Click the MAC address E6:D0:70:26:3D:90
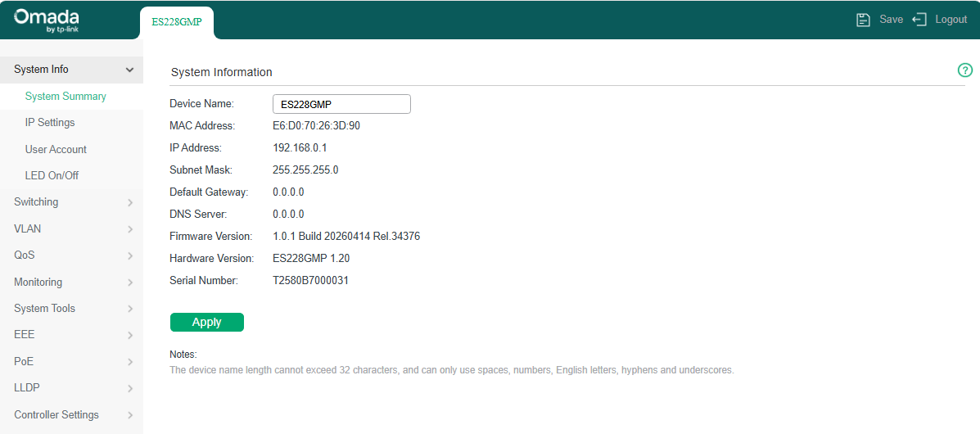 (x=316, y=126)
